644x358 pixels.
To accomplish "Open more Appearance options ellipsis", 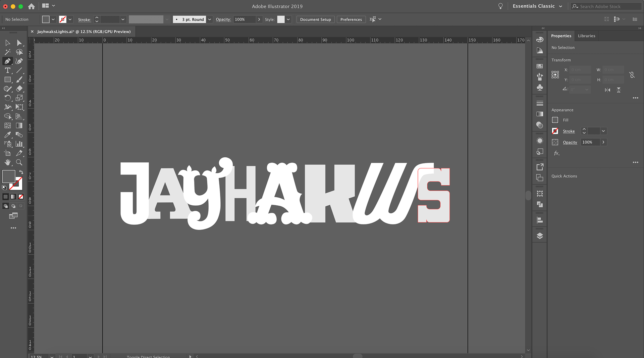I will click(x=635, y=162).
